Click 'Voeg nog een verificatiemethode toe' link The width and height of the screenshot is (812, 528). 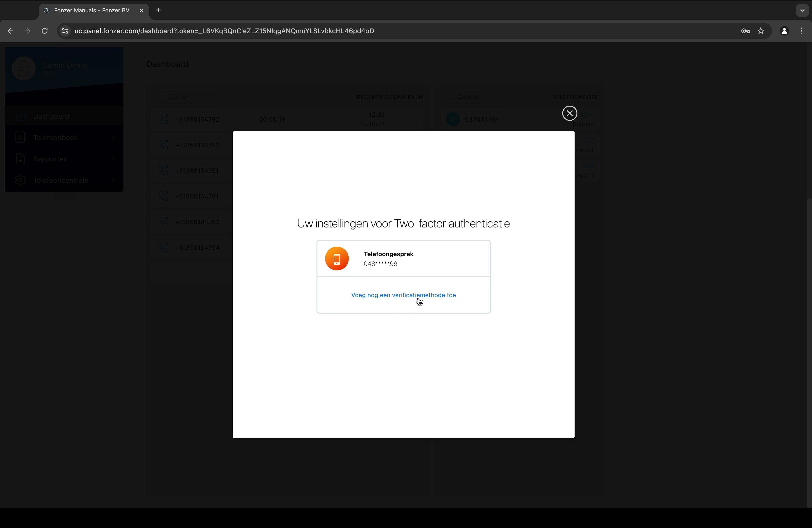point(403,295)
